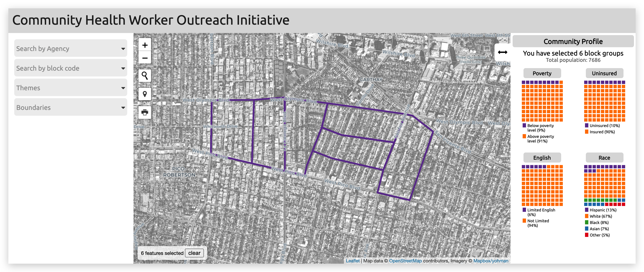Open the Boundaries dropdown menu
644x272 pixels.
click(x=71, y=108)
